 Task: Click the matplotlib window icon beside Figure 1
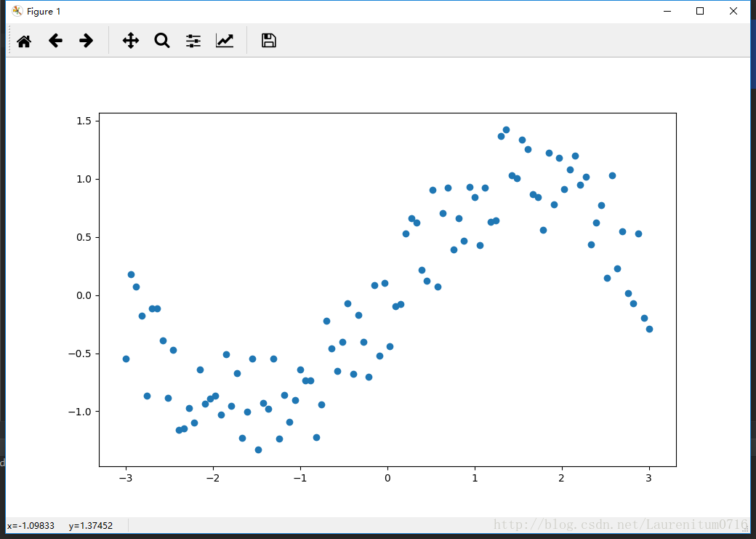tap(17, 11)
